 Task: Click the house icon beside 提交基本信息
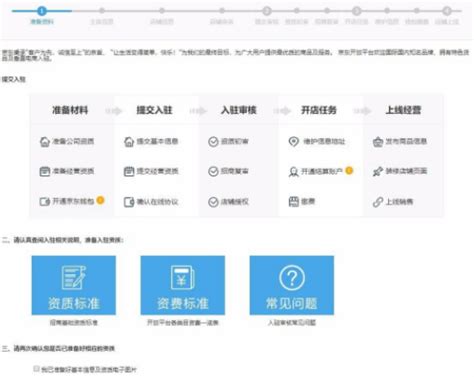point(129,142)
